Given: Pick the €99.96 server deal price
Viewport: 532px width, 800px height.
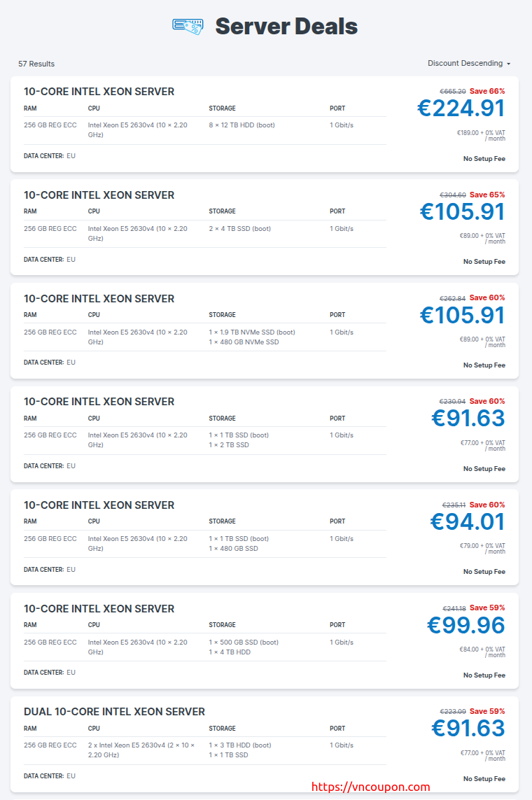Looking at the screenshot, I should coord(465,625).
